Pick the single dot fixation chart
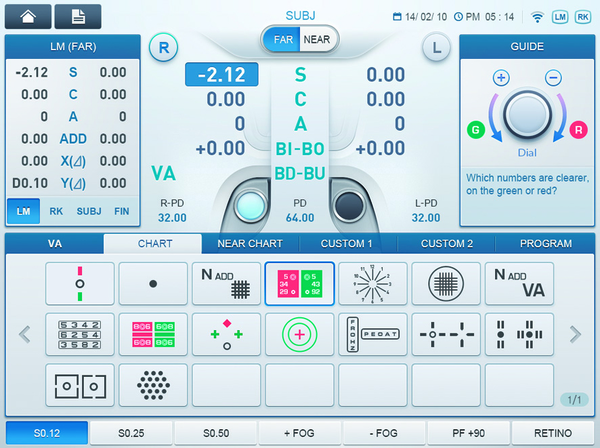Image resolution: width=600 pixels, height=448 pixels. pyautogui.click(x=152, y=283)
